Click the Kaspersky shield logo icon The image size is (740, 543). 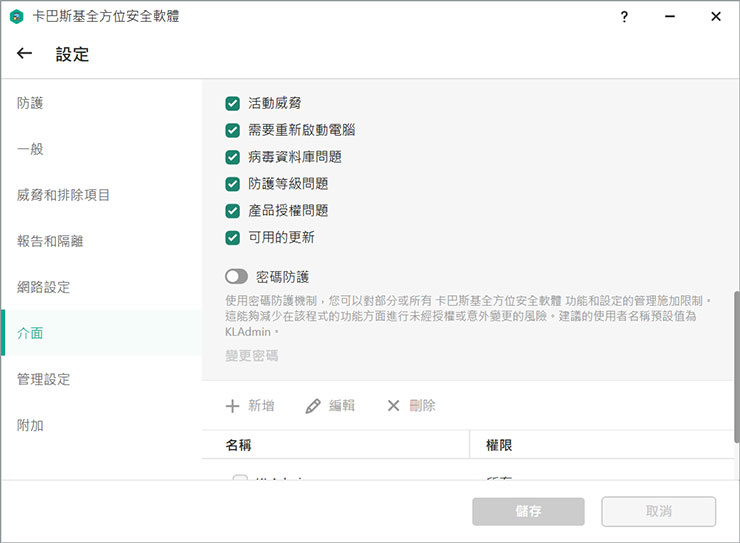point(17,17)
